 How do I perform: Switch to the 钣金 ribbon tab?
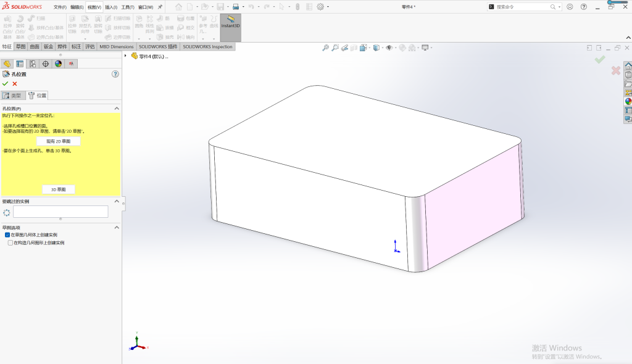tap(48, 46)
